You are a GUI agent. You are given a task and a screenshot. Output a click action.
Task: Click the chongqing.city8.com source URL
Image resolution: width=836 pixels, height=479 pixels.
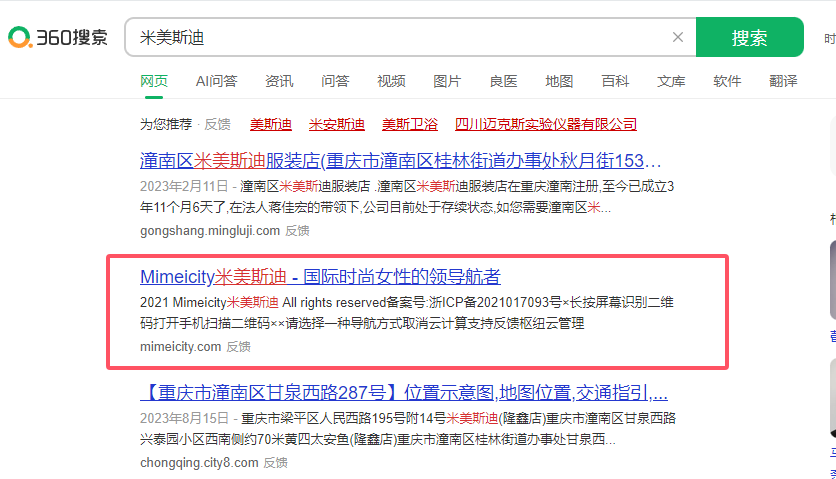(199, 462)
